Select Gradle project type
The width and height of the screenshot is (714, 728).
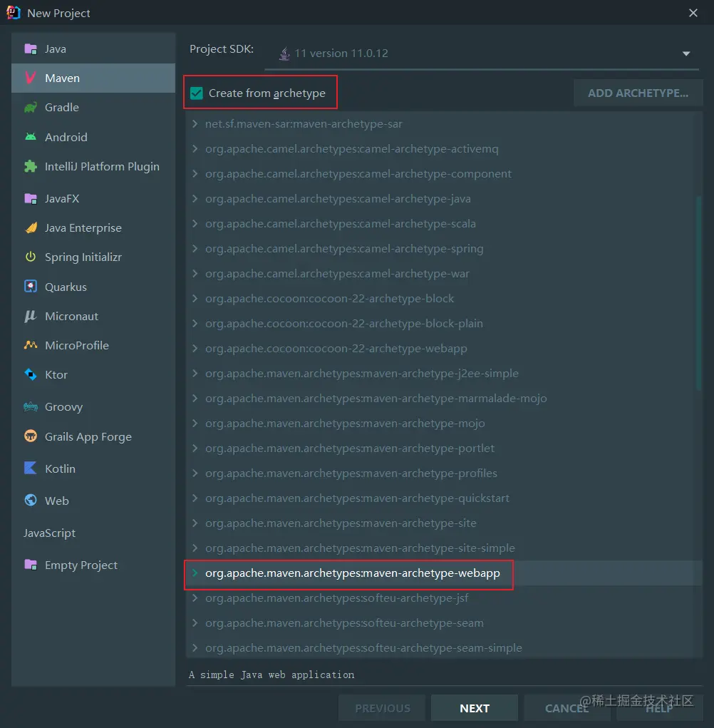[93, 107]
